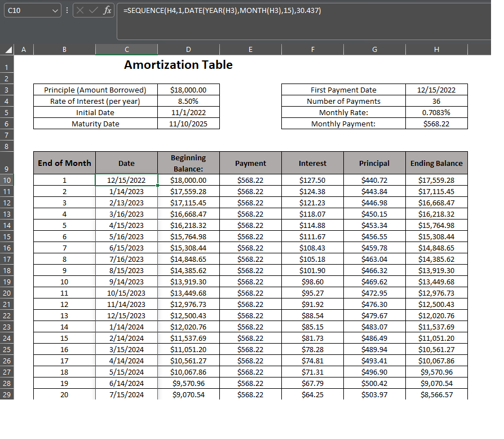Click the Number of Payments label

(343, 102)
